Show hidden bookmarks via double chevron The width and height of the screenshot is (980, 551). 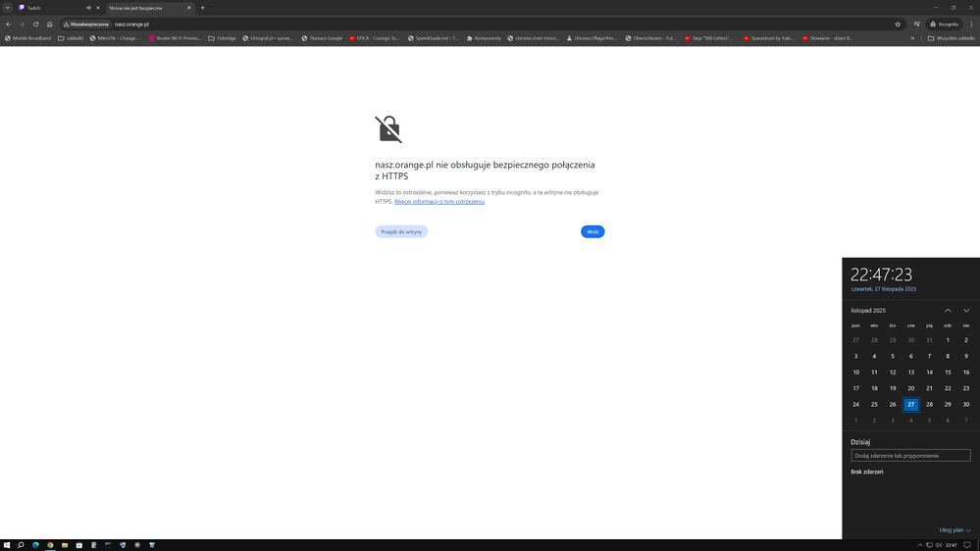912,38
